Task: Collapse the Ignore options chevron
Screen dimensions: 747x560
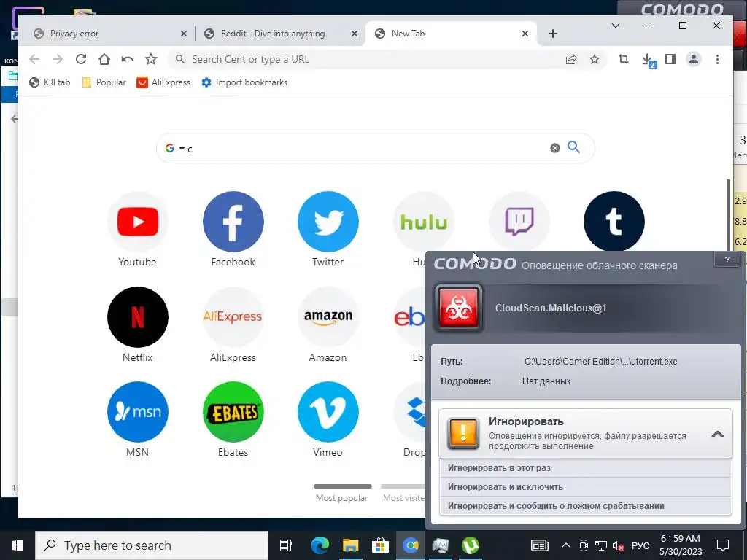Action: point(718,435)
